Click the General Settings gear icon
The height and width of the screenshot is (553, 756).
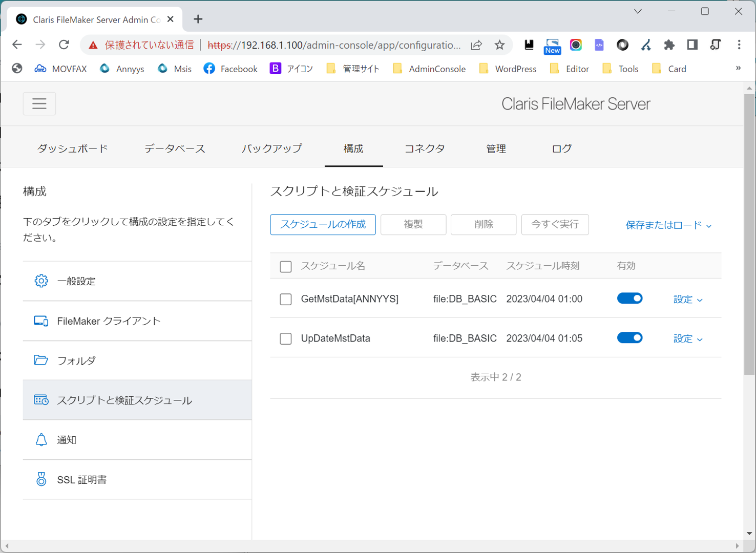(41, 281)
